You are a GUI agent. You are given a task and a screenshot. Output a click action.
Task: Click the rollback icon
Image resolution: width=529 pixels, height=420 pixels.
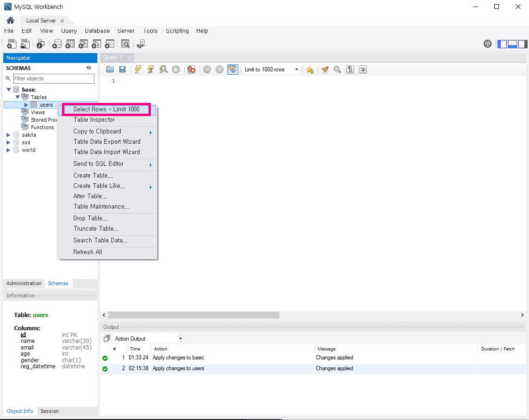(219, 70)
